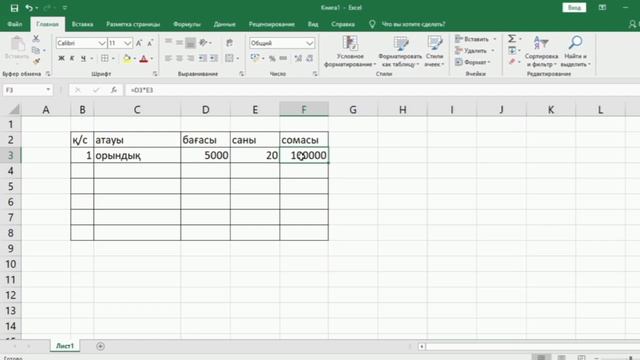This screenshot has height=360, width=640.
Task: Click the Decrease Indent icon
Action: pyautogui.click(x=202, y=58)
